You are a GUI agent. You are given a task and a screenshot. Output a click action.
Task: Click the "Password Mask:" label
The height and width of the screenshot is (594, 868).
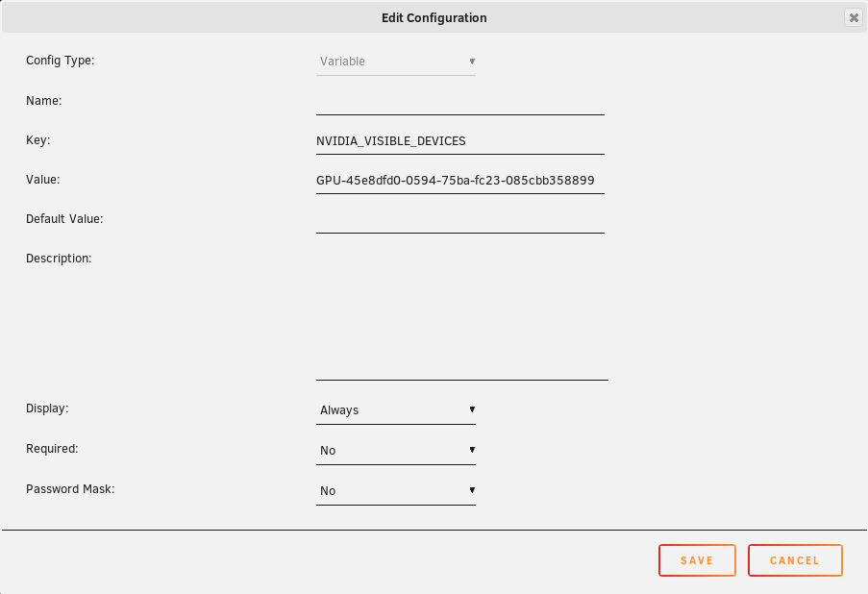70,489
